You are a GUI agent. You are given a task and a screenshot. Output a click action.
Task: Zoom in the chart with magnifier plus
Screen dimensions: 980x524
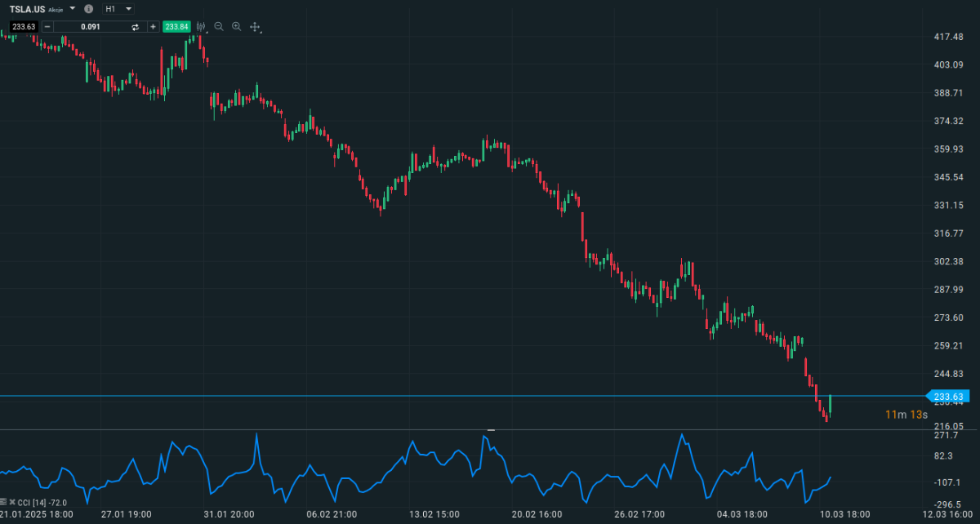coord(237,27)
